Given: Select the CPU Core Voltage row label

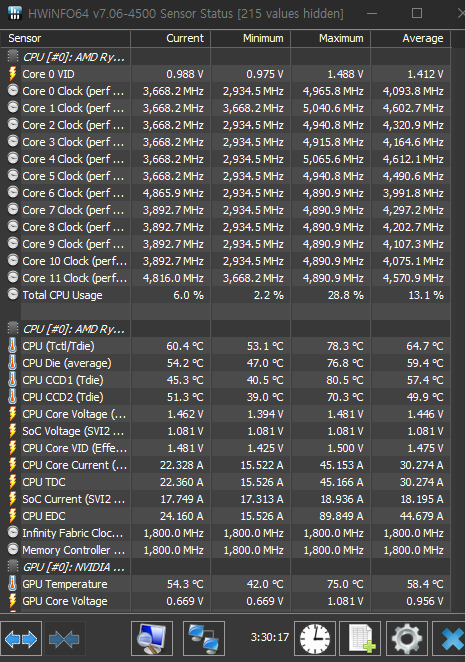Looking at the screenshot, I should tap(74, 414).
